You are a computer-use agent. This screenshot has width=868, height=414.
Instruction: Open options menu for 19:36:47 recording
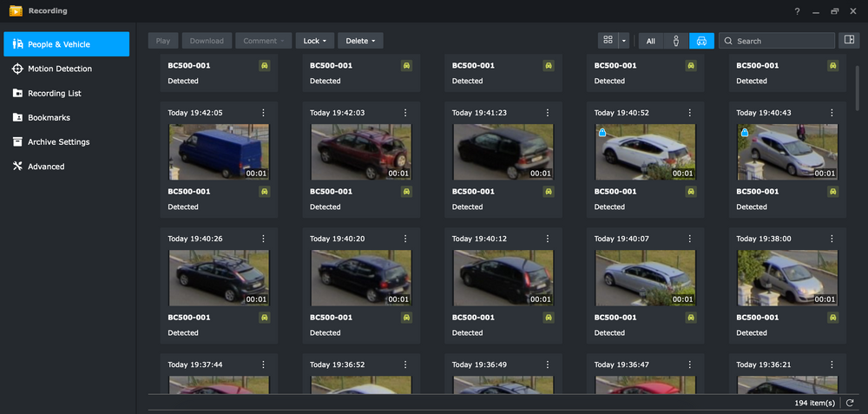click(x=690, y=365)
